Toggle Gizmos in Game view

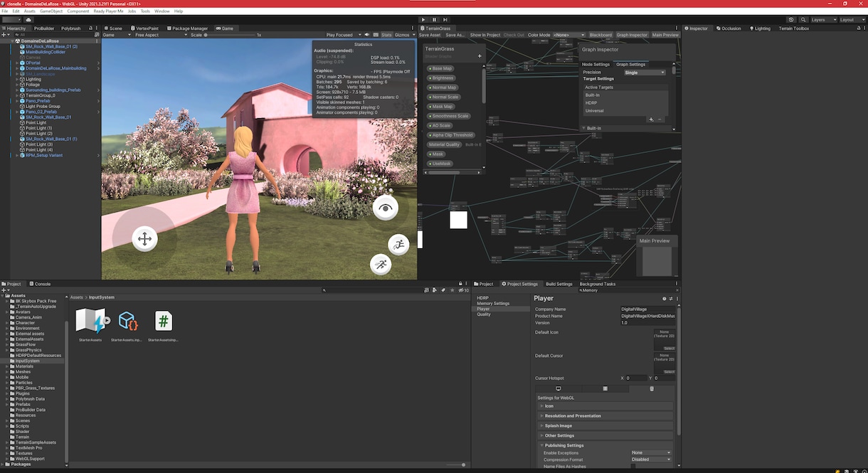[x=402, y=35]
